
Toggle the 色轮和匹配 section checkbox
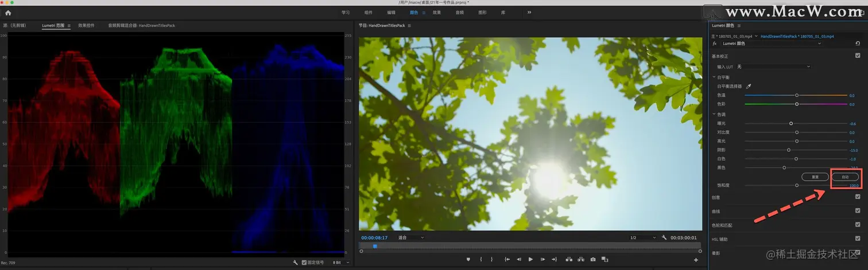pyautogui.click(x=858, y=225)
